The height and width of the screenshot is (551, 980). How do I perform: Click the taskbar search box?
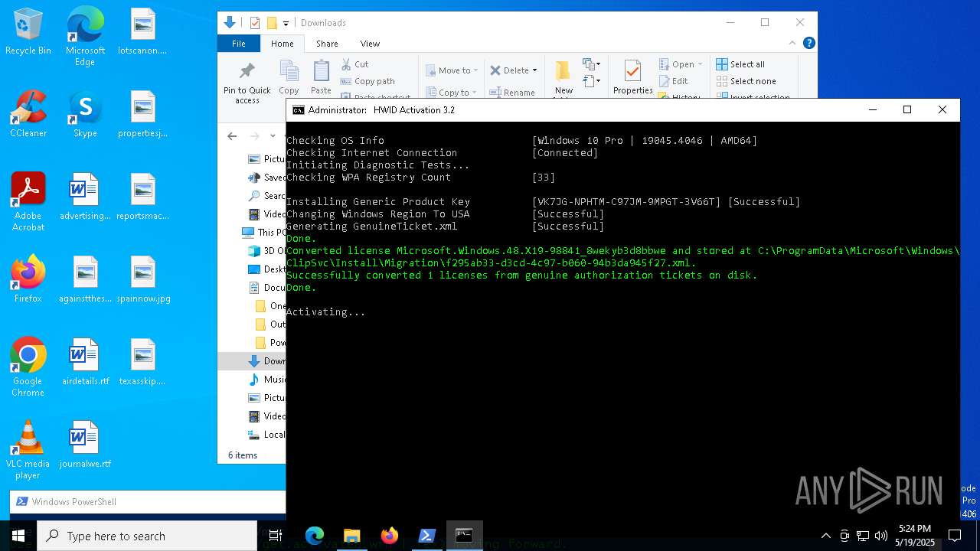147,536
